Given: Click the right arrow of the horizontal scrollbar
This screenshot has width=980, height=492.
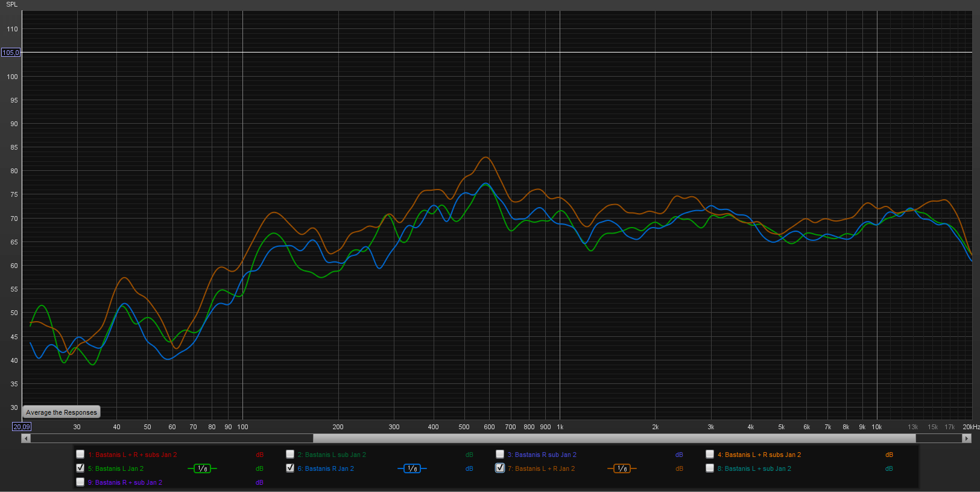Looking at the screenshot, I should click(967, 438).
